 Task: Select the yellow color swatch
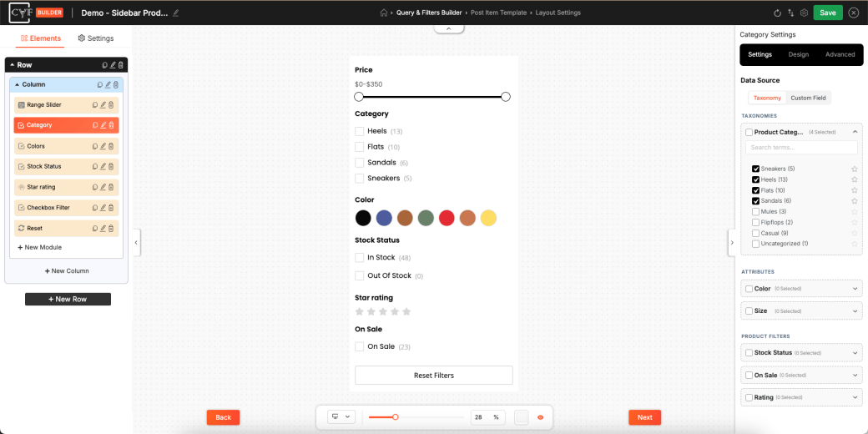(x=488, y=218)
